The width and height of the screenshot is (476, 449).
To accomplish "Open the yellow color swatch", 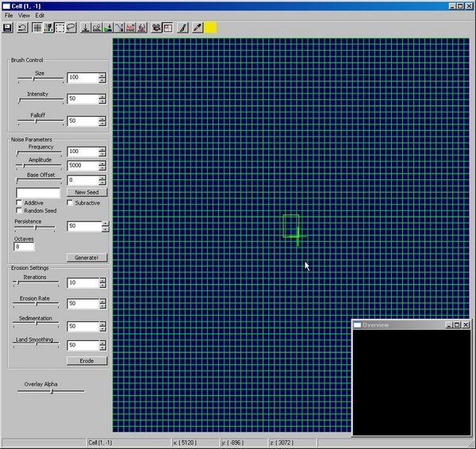I will tap(211, 28).
